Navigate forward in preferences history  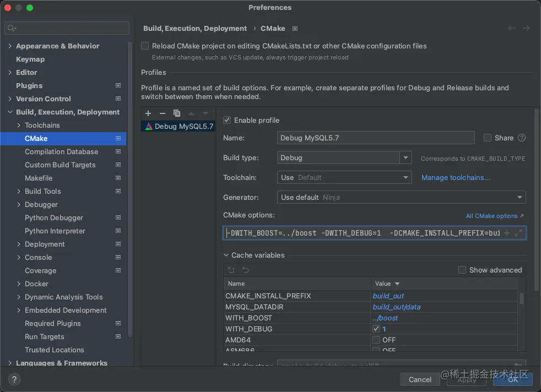(526, 28)
